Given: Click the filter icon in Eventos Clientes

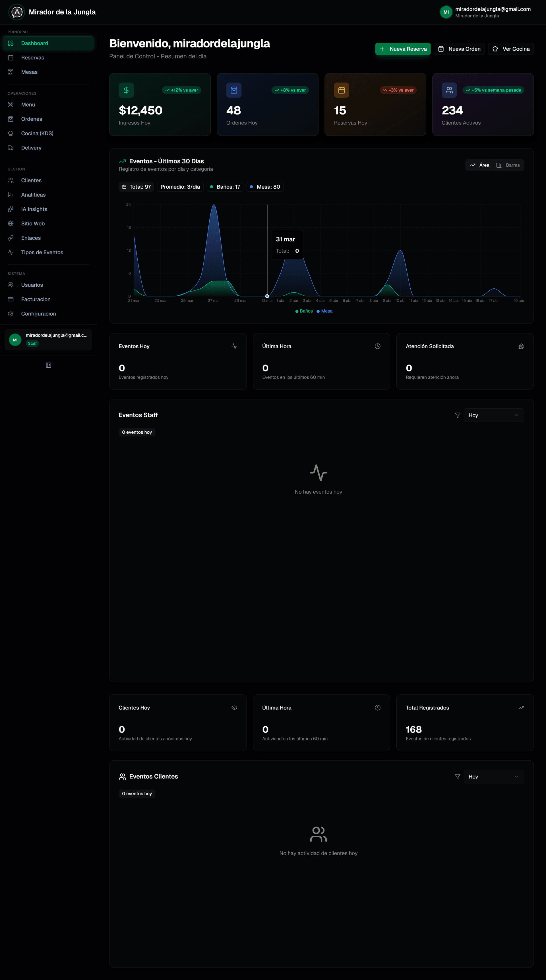Looking at the screenshot, I should [458, 777].
